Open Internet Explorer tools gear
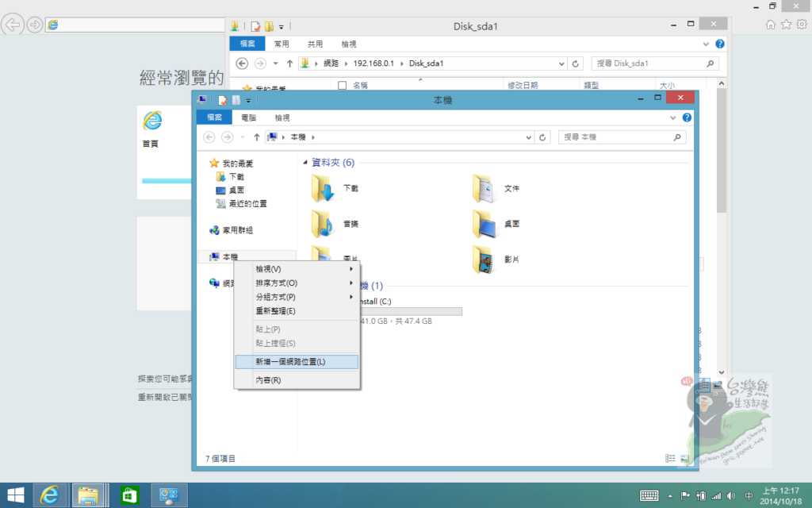The height and width of the screenshot is (508, 812). click(802, 25)
